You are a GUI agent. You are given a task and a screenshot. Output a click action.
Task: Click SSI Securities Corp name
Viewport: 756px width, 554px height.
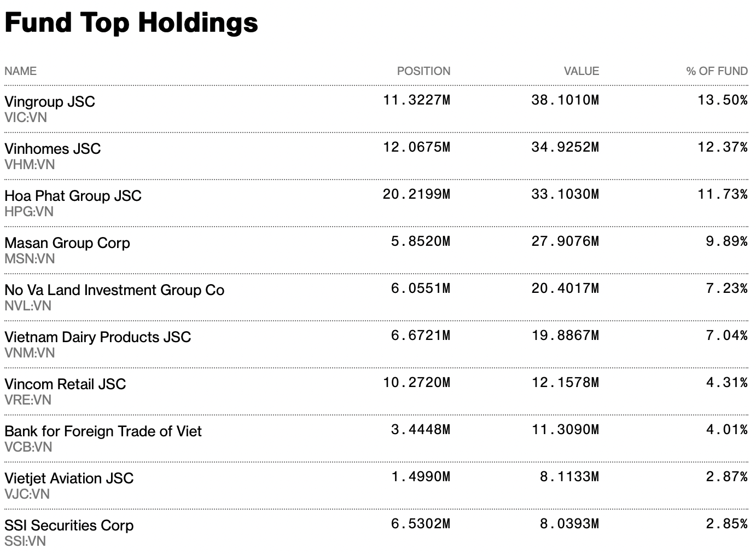[x=69, y=526]
